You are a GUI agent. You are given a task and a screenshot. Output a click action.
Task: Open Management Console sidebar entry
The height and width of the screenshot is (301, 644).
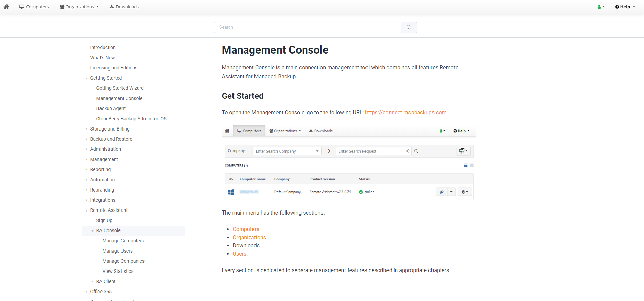coord(119,98)
